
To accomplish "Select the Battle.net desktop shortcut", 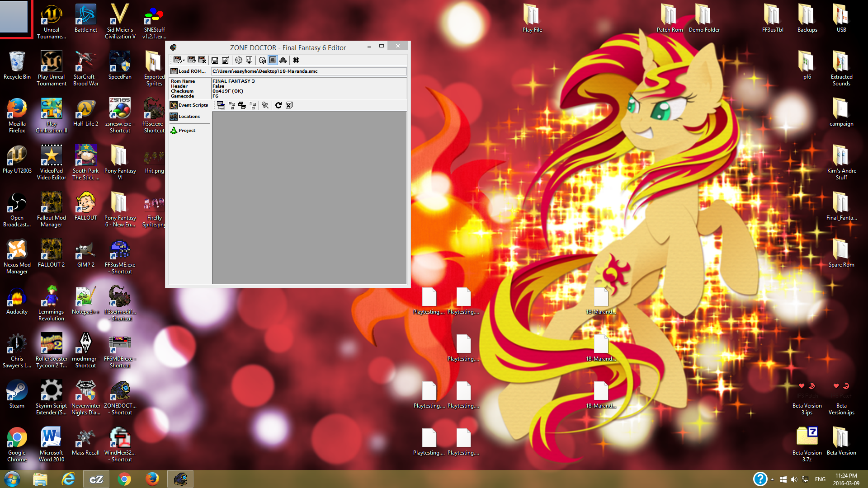I will pyautogui.click(x=86, y=19).
